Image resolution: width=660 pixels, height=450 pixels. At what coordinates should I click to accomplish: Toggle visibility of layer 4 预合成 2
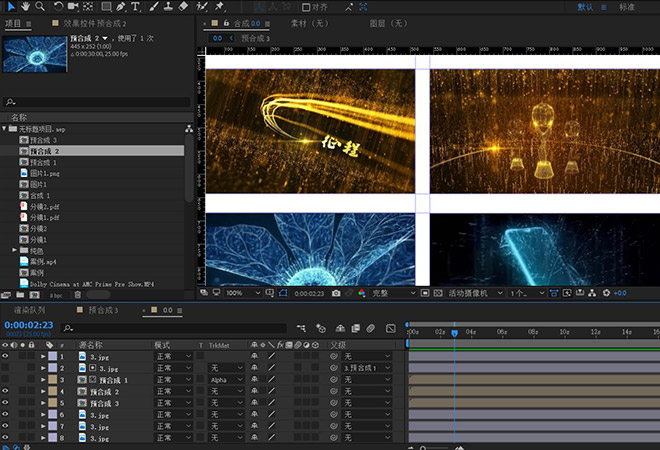(6, 392)
